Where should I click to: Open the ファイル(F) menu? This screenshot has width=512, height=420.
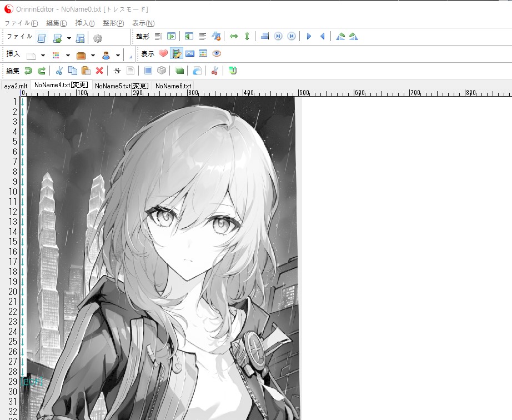click(21, 23)
